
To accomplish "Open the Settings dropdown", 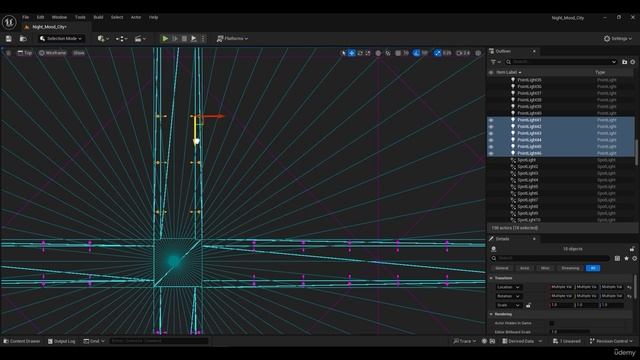I will pyautogui.click(x=618, y=39).
